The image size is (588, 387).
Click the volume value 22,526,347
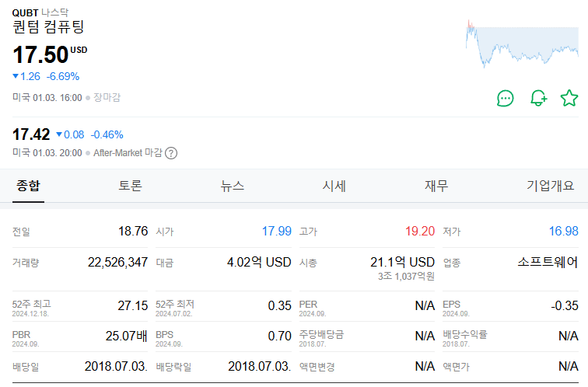117,262
